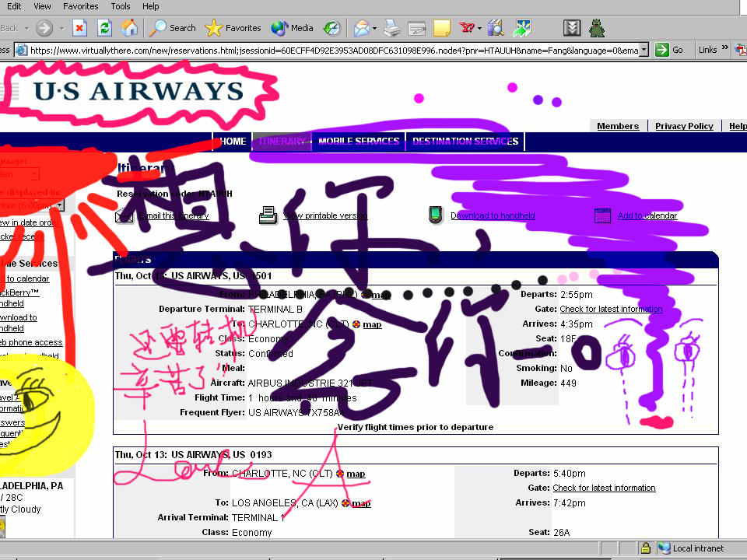747x560 pixels.
Task: Click View printable version link
Action: pos(325,215)
